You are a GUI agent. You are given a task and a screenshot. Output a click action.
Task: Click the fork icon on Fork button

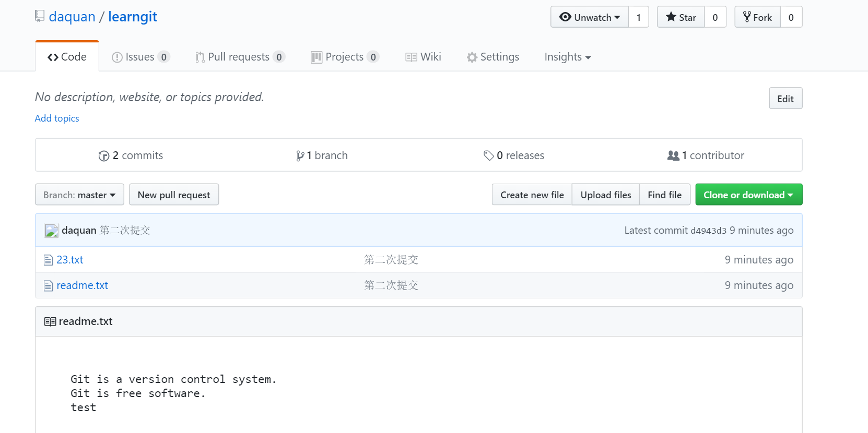pos(747,17)
